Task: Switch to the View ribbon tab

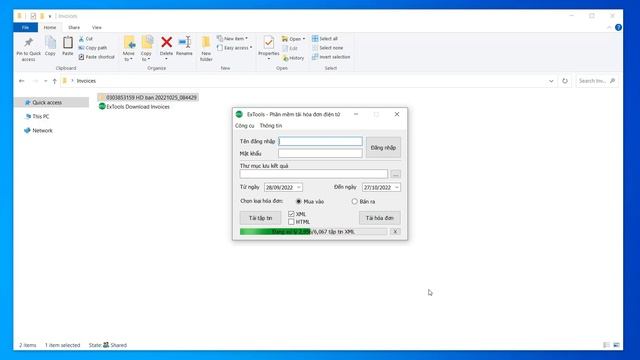Action: coord(97,27)
